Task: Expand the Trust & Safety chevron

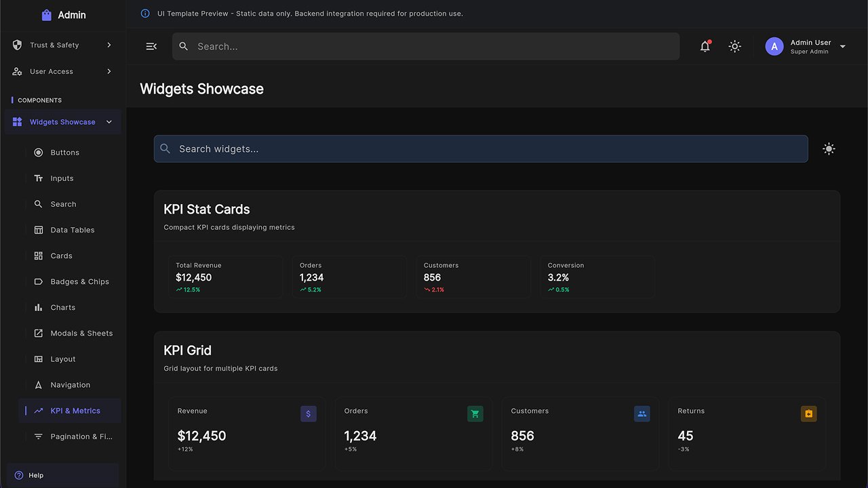Action: click(109, 45)
